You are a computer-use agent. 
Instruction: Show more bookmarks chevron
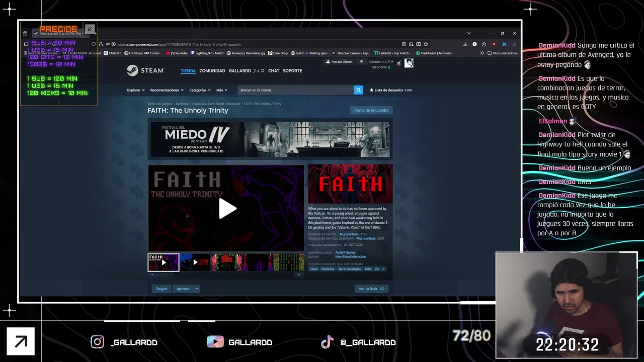pos(482,53)
